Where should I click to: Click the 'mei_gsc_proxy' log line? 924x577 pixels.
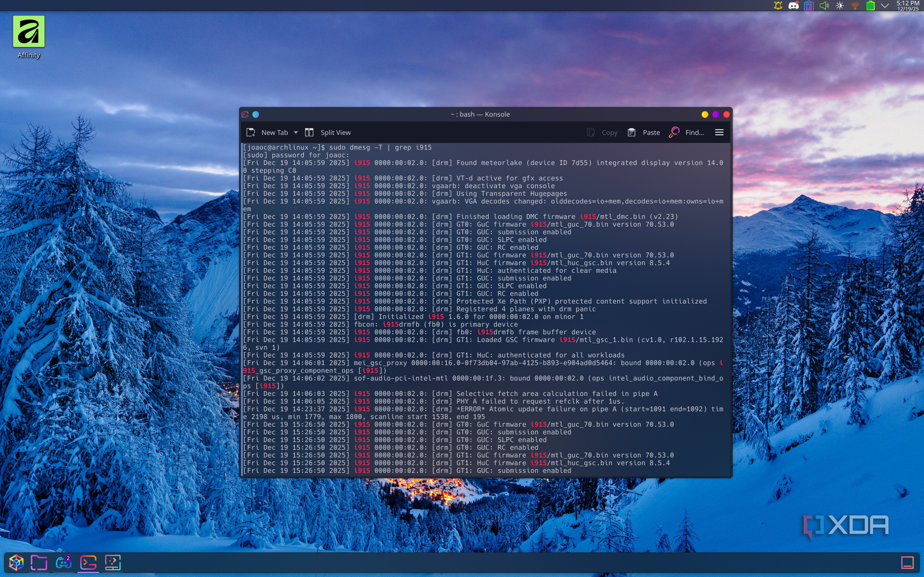(483, 367)
